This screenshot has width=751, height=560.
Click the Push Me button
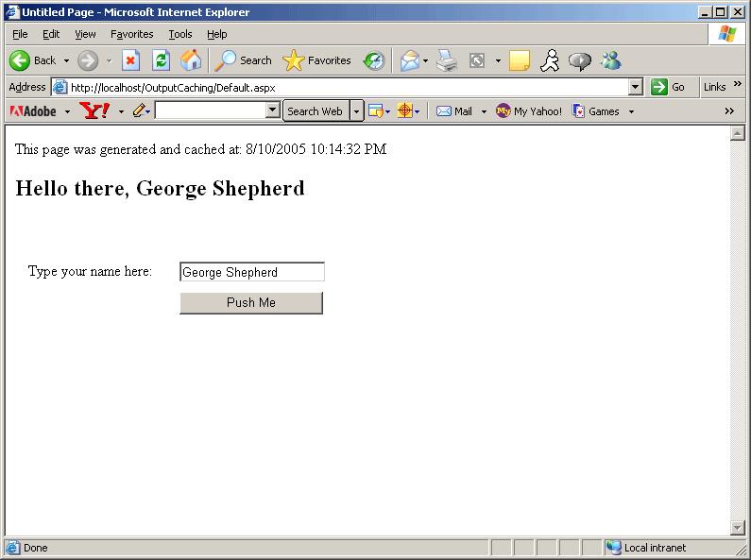[x=251, y=302]
